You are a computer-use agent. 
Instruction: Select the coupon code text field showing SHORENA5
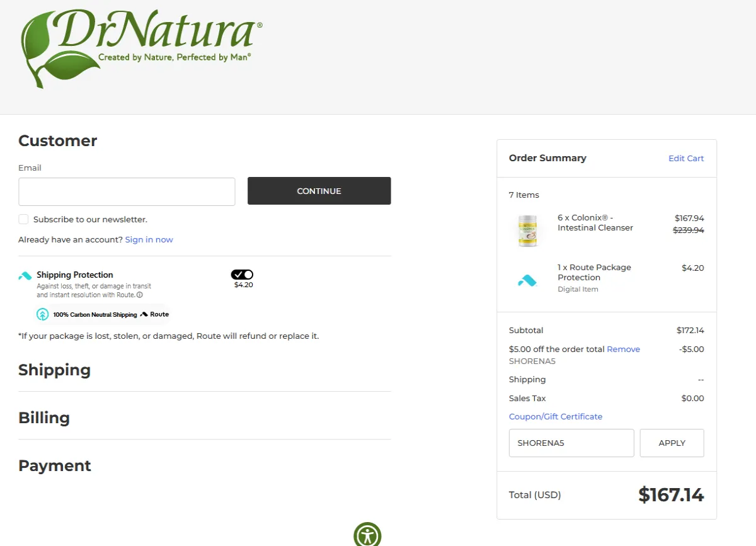[x=571, y=443]
